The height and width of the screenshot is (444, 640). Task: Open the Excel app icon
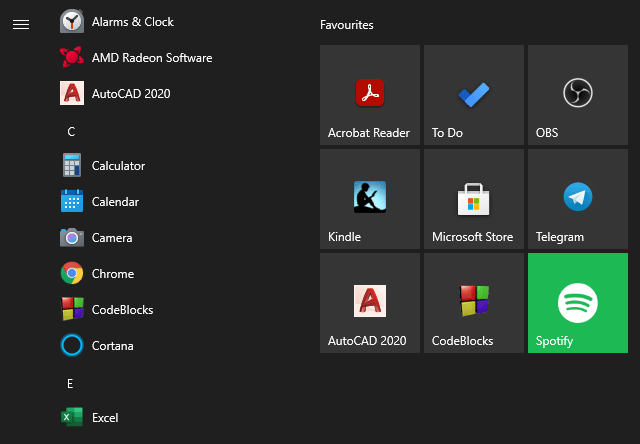point(72,417)
